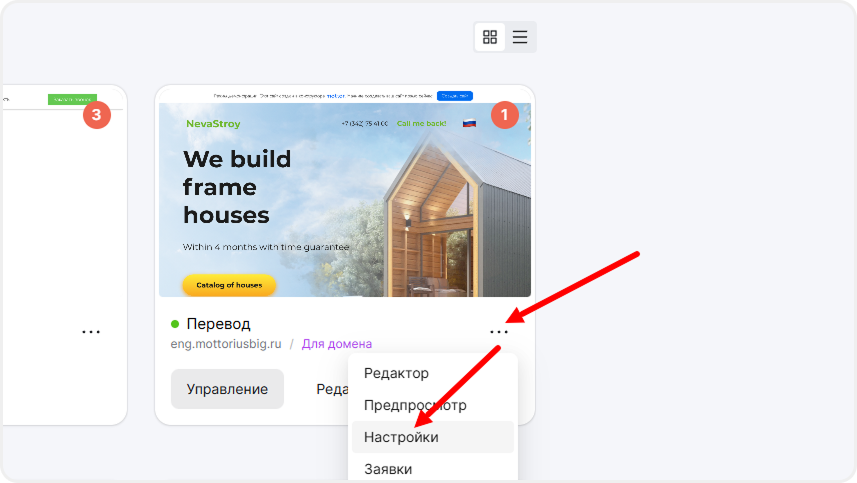Open the Для домена link
This screenshot has width=857, height=483.
pos(337,344)
